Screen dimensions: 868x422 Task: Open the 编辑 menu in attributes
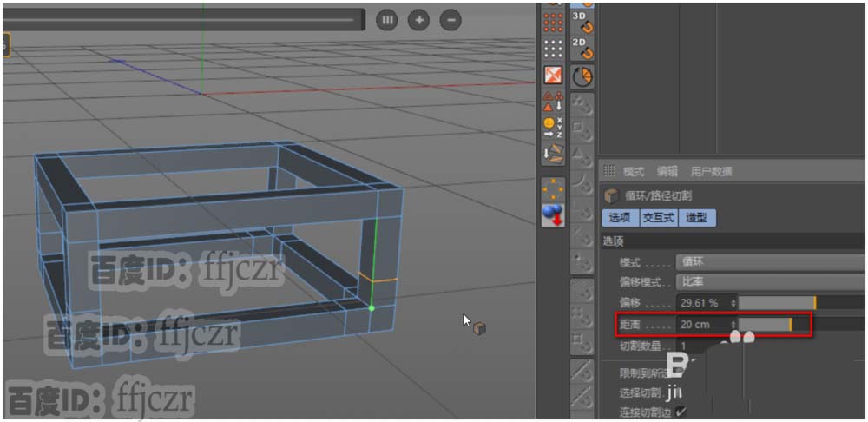(667, 172)
